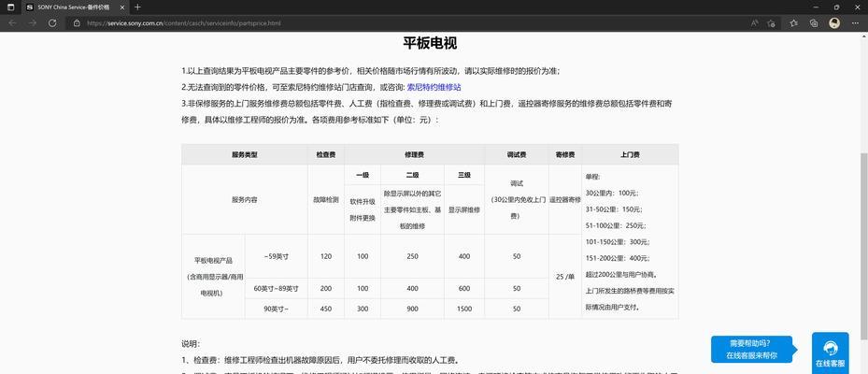Click the 90英寸~ size row label
This screenshot has width=868, height=374.
(276, 309)
